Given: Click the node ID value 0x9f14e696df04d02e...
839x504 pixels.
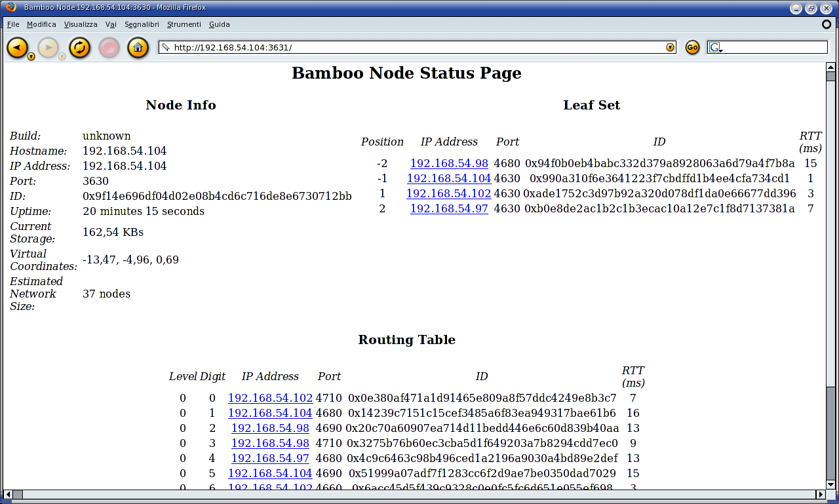Looking at the screenshot, I should 217,196.
